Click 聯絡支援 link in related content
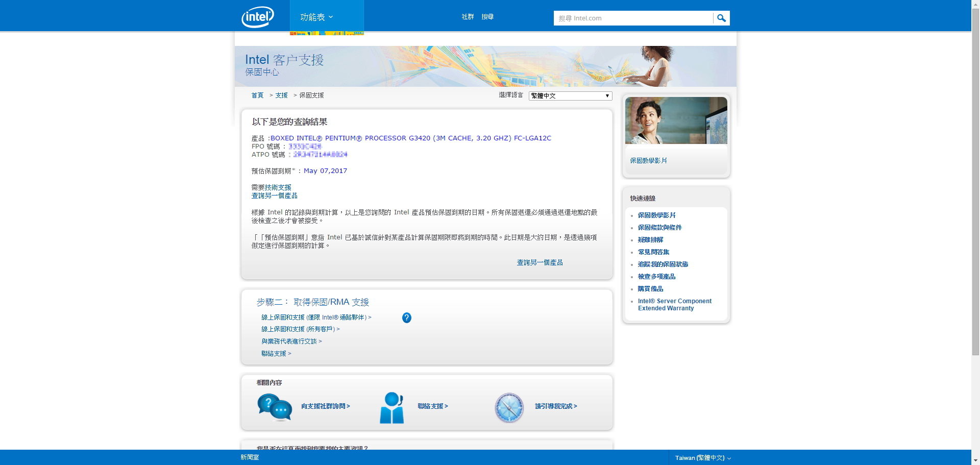Image resolution: width=980 pixels, height=465 pixels. [433, 406]
